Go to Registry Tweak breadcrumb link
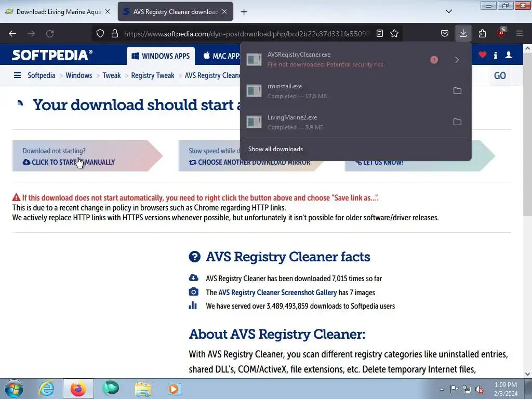532x399 pixels. click(153, 75)
